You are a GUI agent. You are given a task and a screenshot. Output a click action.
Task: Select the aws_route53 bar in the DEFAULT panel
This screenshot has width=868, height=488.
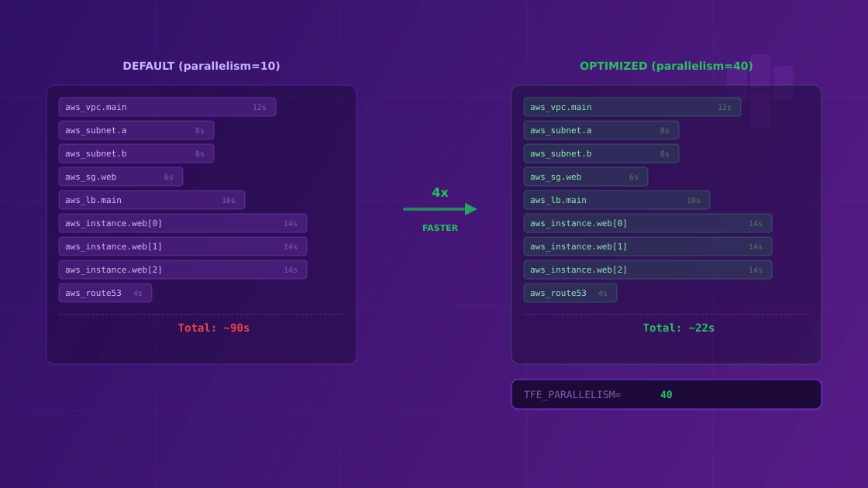(x=105, y=293)
